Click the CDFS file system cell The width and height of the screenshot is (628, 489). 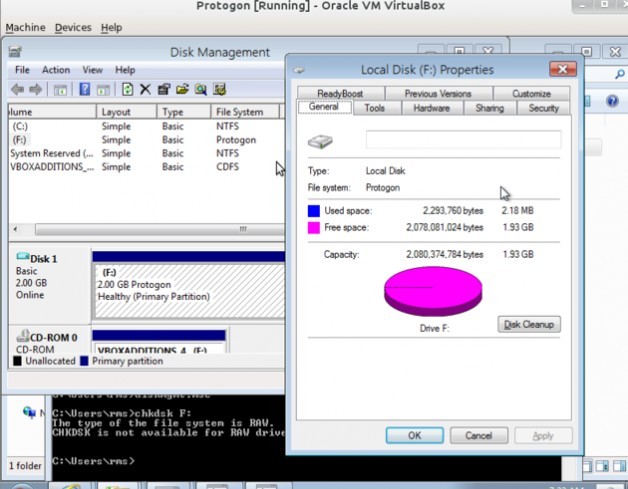tap(227, 167)
